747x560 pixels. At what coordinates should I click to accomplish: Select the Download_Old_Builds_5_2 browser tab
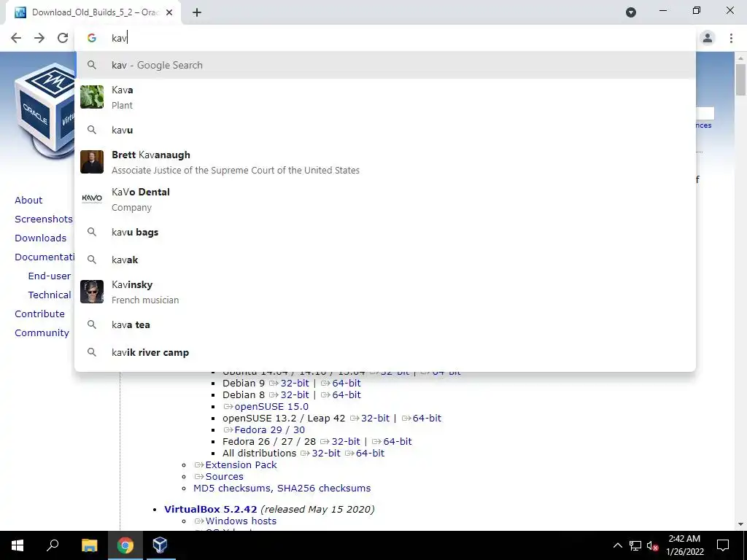[x=93, y=12]
